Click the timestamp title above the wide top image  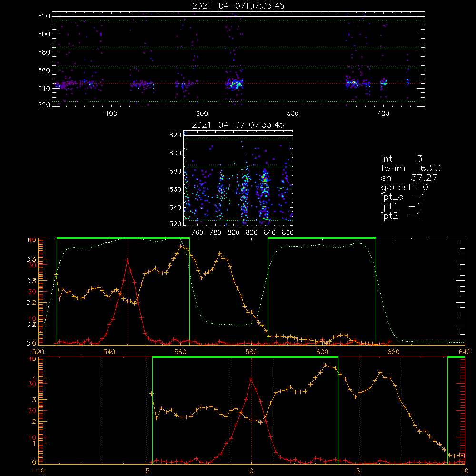(238, 6)
